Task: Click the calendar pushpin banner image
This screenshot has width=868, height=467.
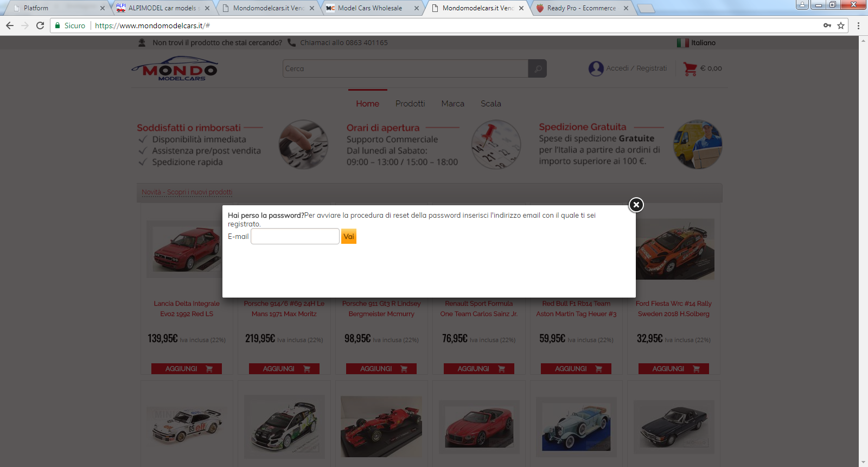Action: (x=496, y=144)
